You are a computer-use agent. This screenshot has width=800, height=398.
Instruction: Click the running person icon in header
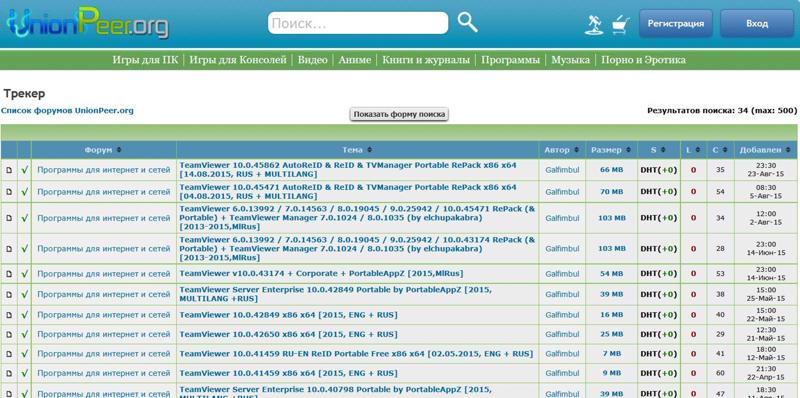(594, 24)
